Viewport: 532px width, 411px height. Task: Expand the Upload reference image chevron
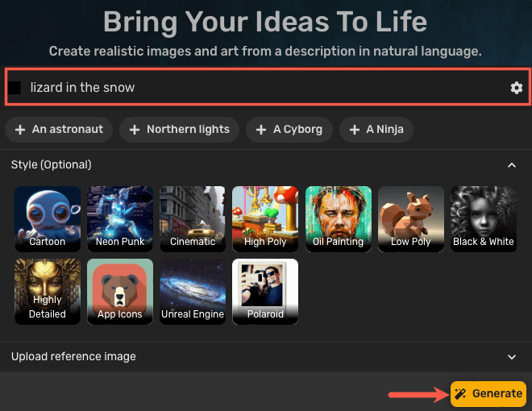[x=512, y=357]
